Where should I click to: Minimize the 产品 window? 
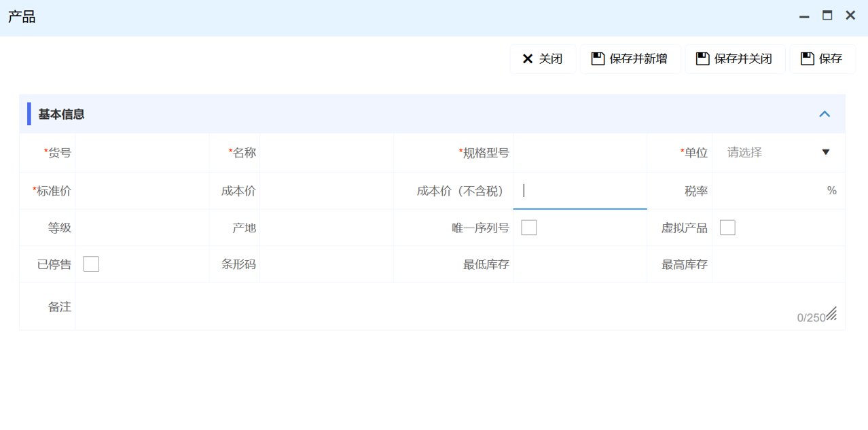point(804,16)
